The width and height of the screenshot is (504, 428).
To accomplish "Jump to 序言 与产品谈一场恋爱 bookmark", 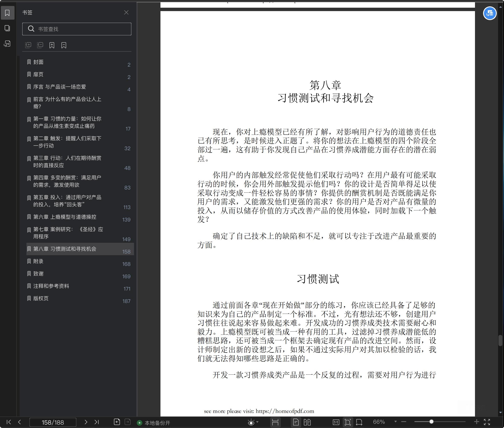I will click(x=80, y=87).
